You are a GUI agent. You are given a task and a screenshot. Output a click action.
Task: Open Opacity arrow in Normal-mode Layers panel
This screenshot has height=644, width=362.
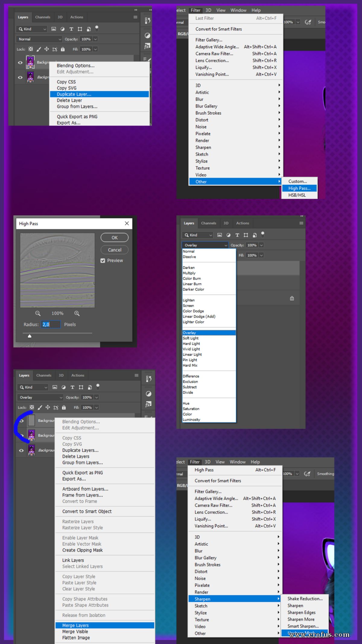click(x=95, y=39)
